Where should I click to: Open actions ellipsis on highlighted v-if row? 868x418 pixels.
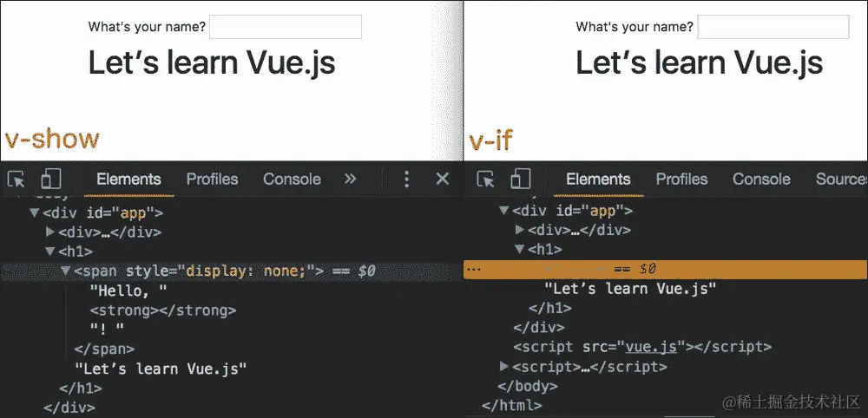[473, 269]
